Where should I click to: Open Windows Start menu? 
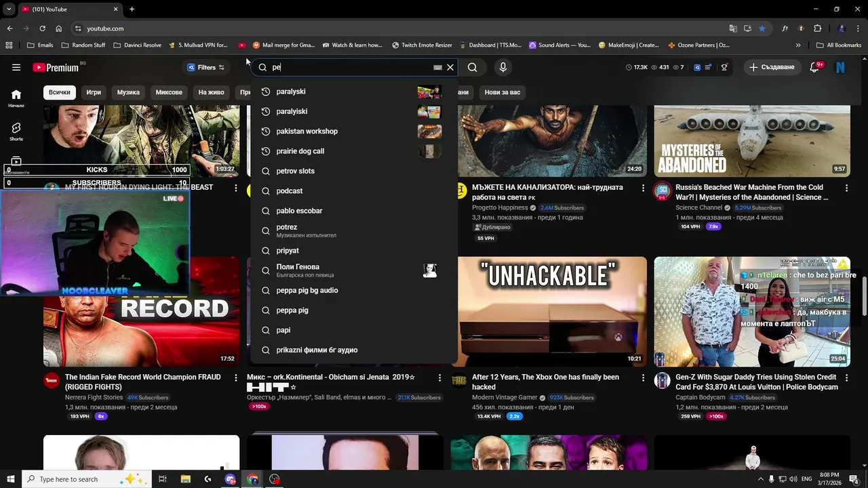point(10,479)
